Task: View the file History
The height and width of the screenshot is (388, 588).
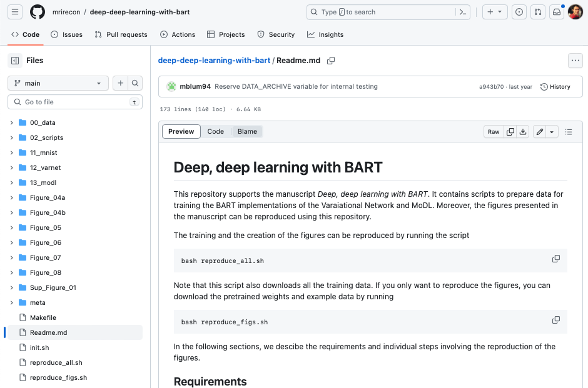Action: [x=555, y=87]
